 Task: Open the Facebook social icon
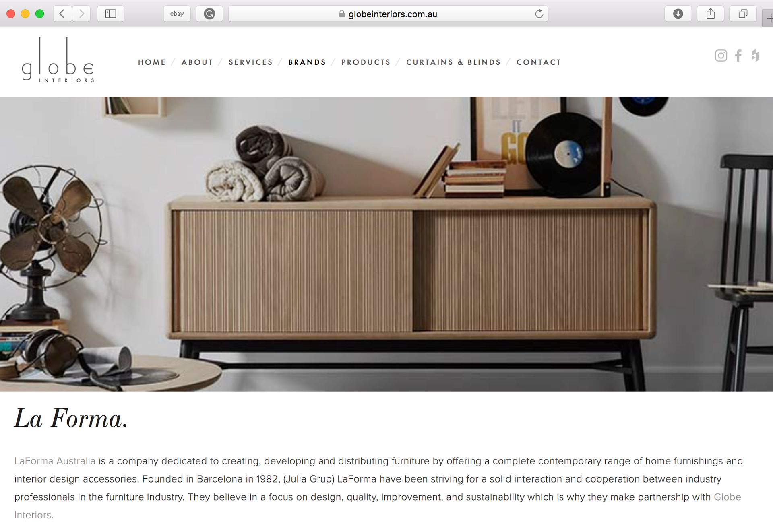click(738, 56)
